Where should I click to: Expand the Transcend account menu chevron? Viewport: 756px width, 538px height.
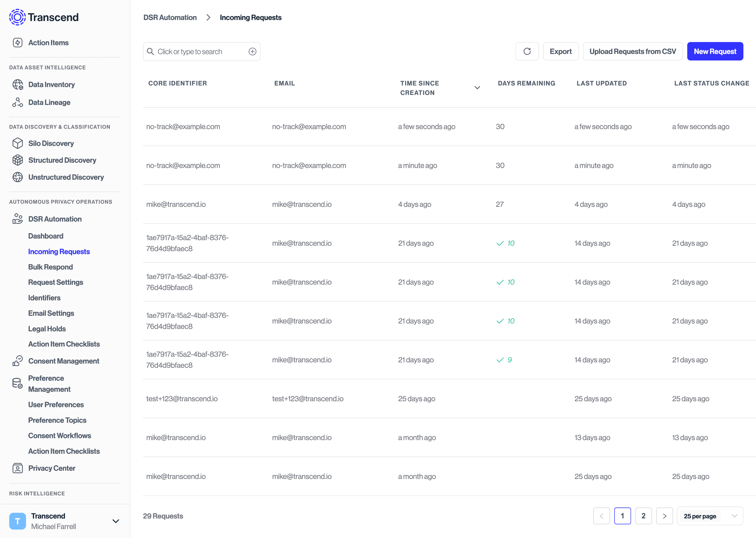coord(116,521)
